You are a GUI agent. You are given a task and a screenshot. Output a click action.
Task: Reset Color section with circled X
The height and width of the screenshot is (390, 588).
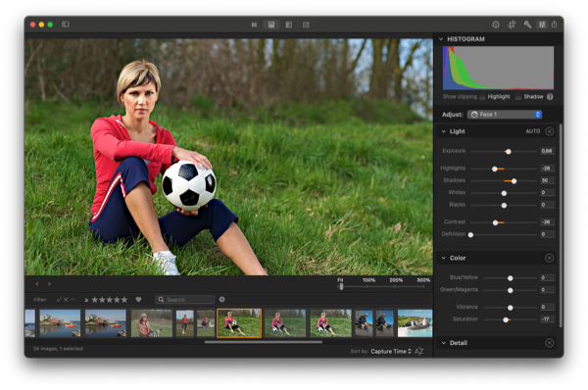[549, 258]
